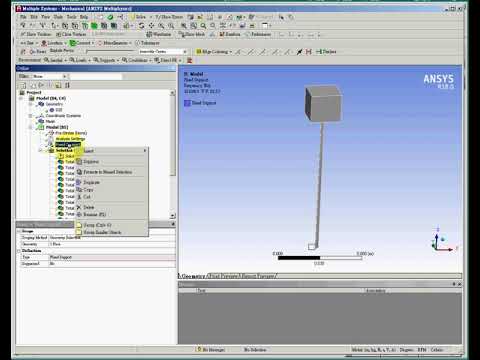This screenshot has height=360, width=480.
Task: Toggle Close Vertices option
Action: click(71, 34)
